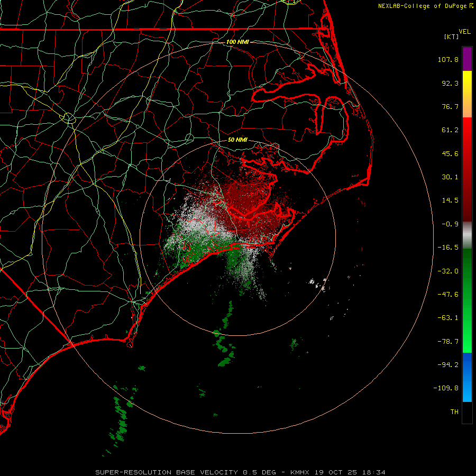Select the 92.3 scale value
Screen dimensions: 476x476
(x=450, y=83)
